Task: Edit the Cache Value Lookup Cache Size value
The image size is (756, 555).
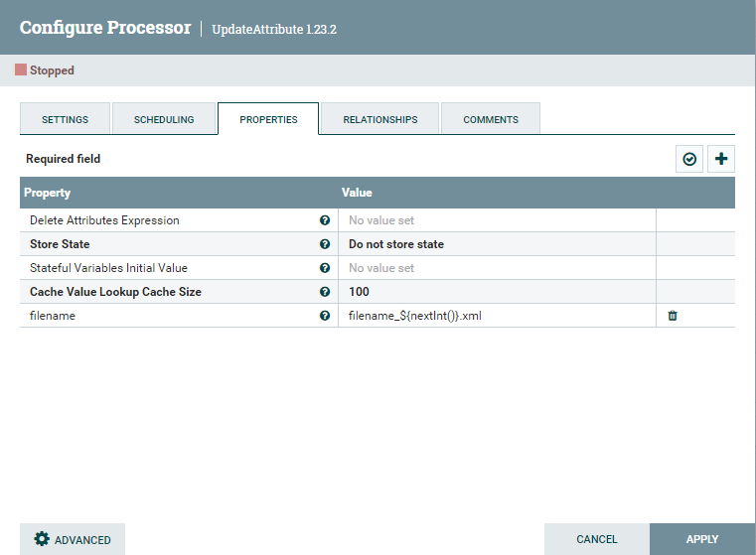Action: tap(497, 292)
